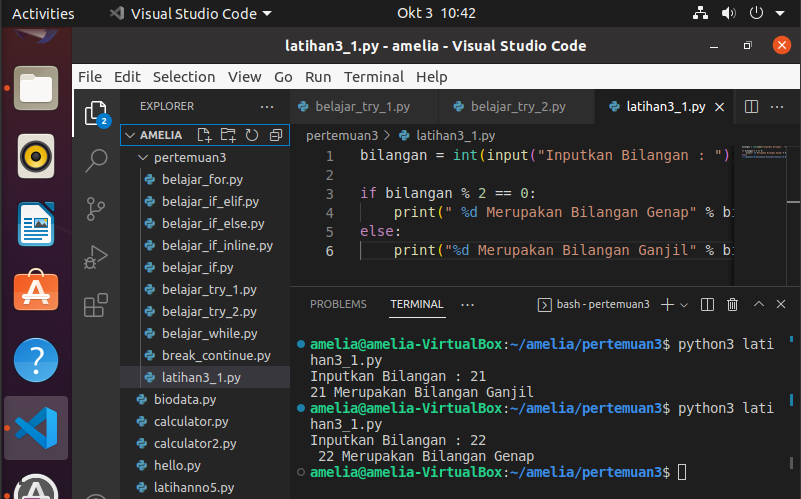Open break_continue.py in the file tree

pos(205,355)
